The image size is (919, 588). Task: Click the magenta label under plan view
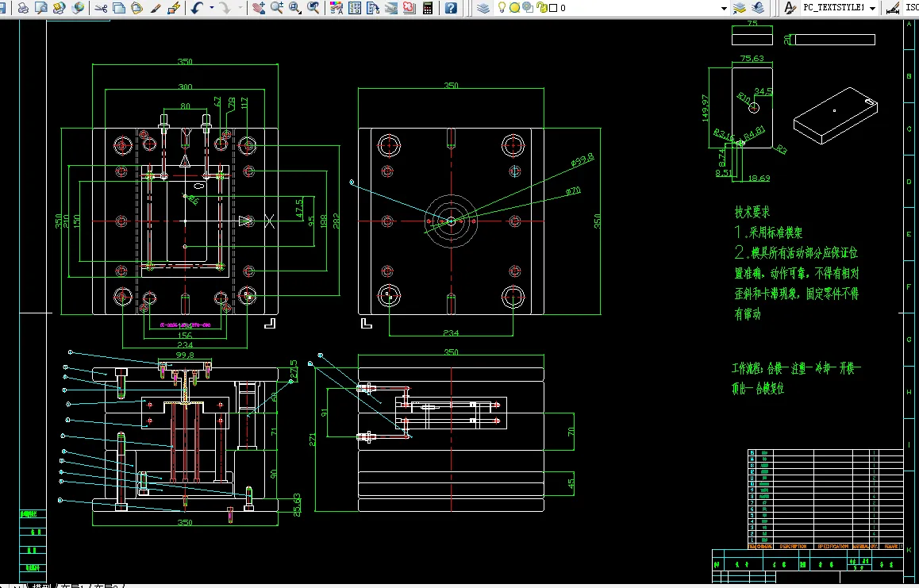point(185,325)
